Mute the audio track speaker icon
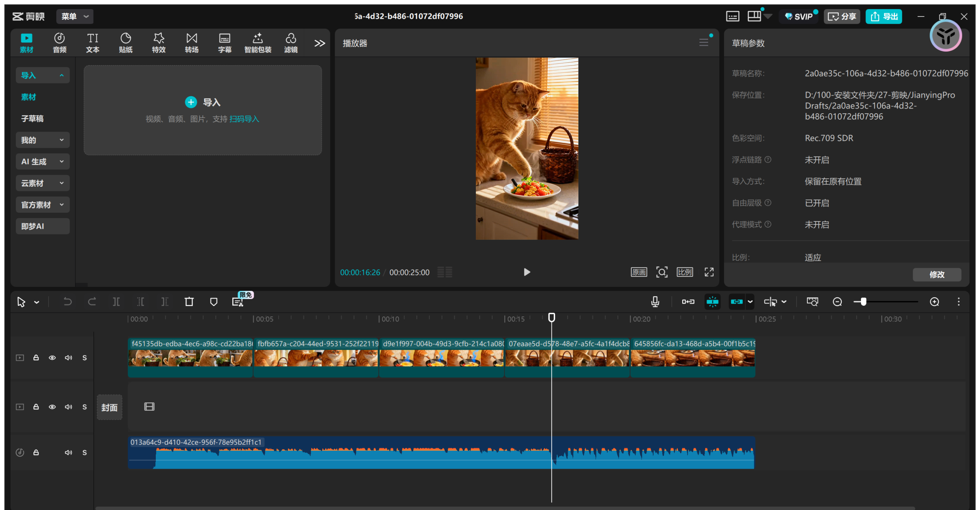 (69, 453)
